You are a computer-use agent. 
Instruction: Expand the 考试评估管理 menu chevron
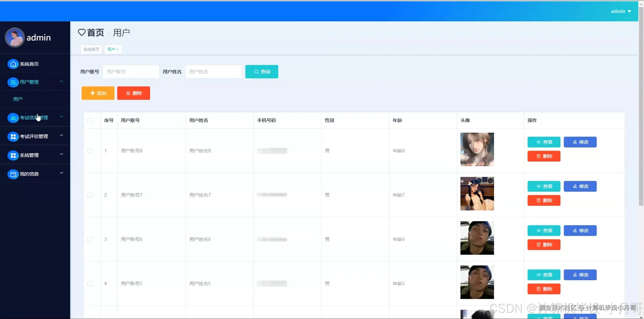click(x=61, y=135)
